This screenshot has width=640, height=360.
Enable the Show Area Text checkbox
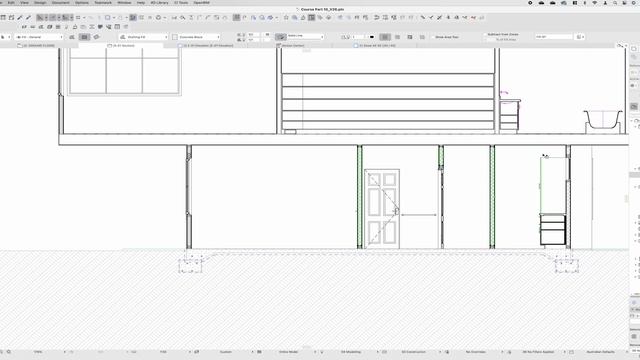click(433, 37)
